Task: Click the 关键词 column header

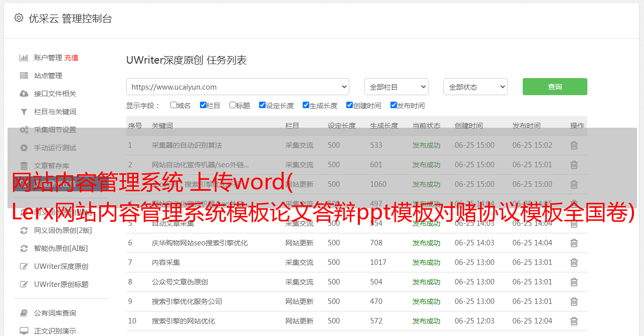Action: (x=162, y=126)
